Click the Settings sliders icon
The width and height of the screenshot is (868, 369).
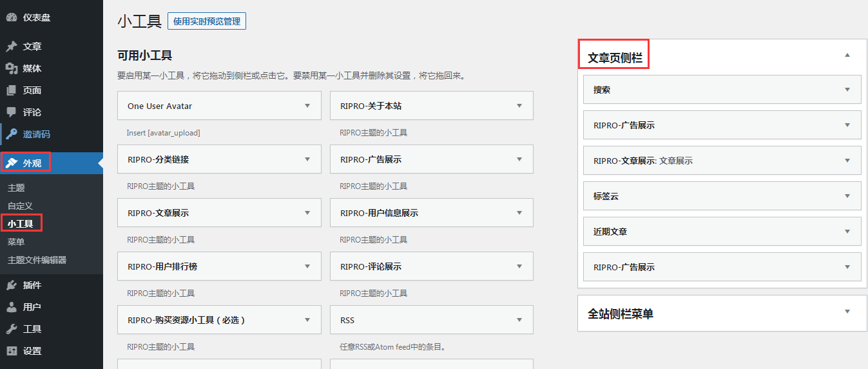point(12,351)
